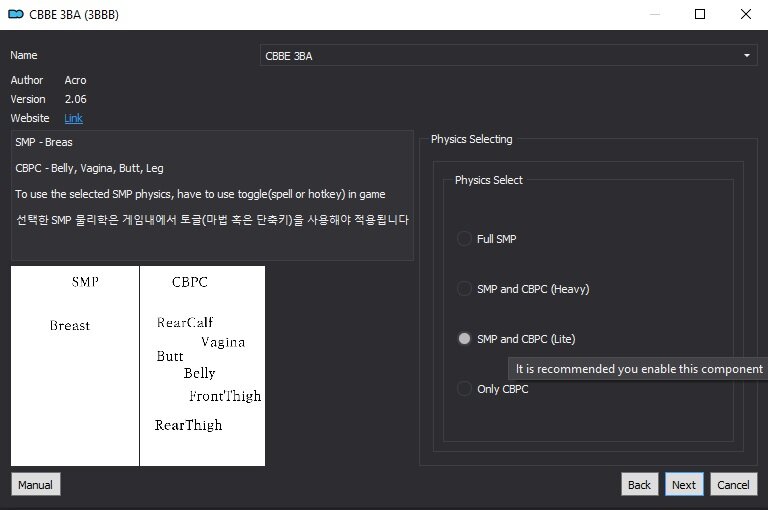Click the CBBE 3BA window title icon
Viewport: 768px width, 510px height.
(x=16, y=14)
